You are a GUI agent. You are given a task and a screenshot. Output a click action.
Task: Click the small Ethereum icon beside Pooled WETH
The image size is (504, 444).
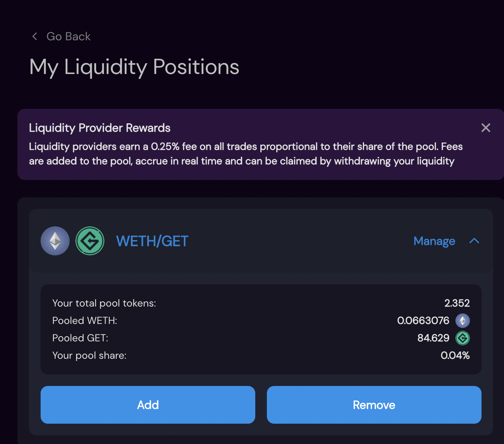(463, 321)
